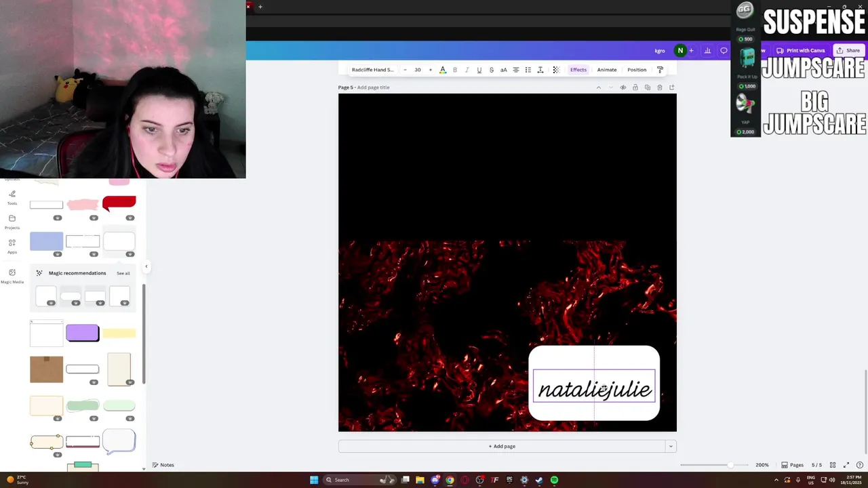Open the Animate option

point(607,70)
